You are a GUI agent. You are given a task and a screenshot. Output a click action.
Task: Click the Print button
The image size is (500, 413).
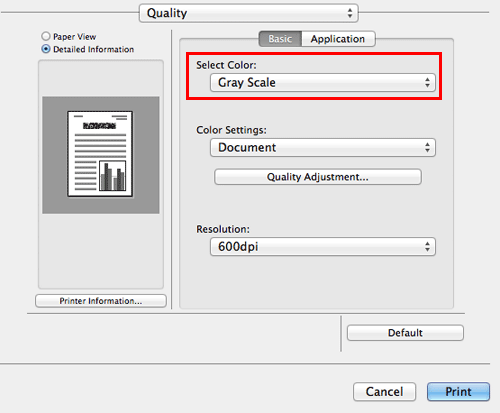pyautogui.click(x=458, y=392)
